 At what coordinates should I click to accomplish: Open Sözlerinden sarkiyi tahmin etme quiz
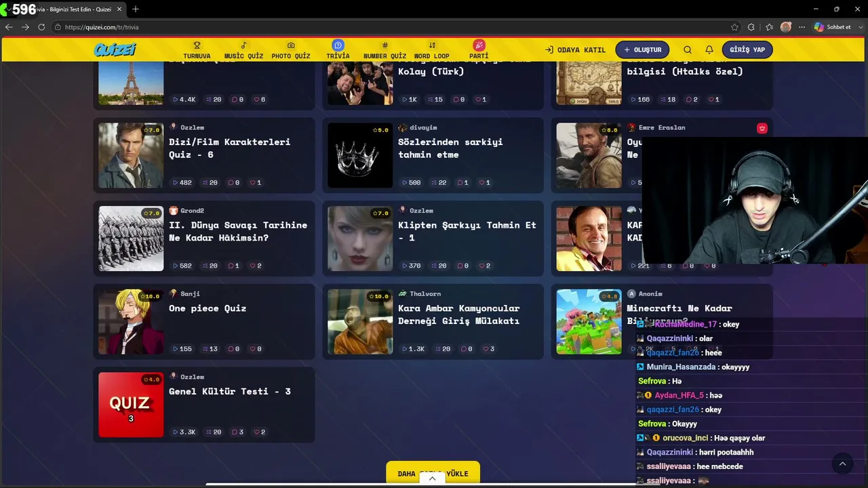click(x=450, y=148)
